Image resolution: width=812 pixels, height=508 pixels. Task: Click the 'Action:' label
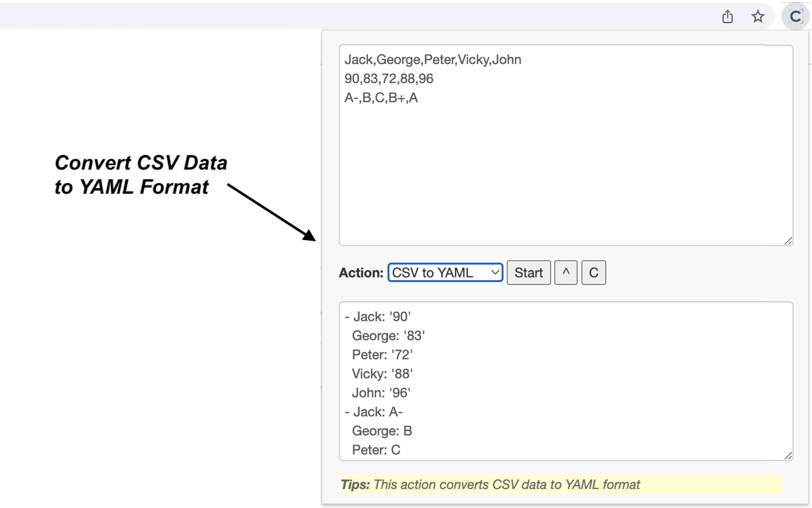tap(361, 272)
